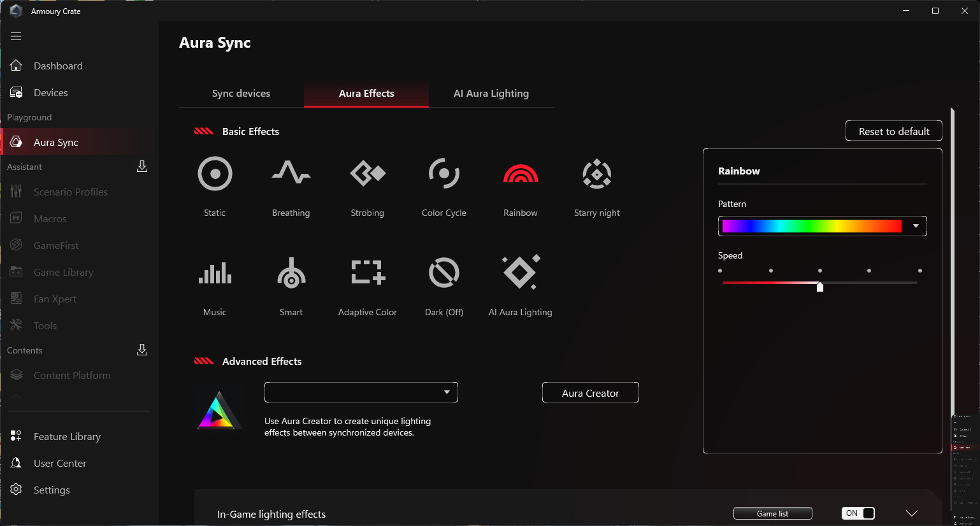Toggle In-Game lighting effects ON switch
Screen dimensions: 980x526
pyautogui.click(x=858, y=513)
